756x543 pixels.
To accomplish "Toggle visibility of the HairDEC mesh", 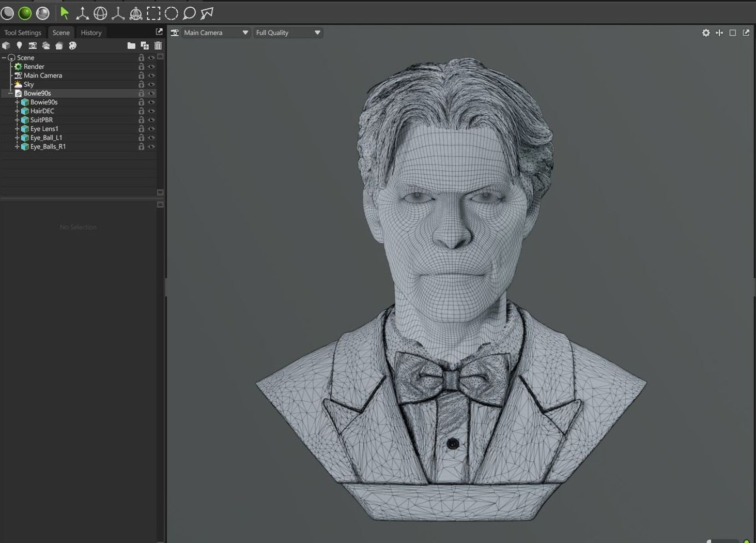I will (151, 111).
